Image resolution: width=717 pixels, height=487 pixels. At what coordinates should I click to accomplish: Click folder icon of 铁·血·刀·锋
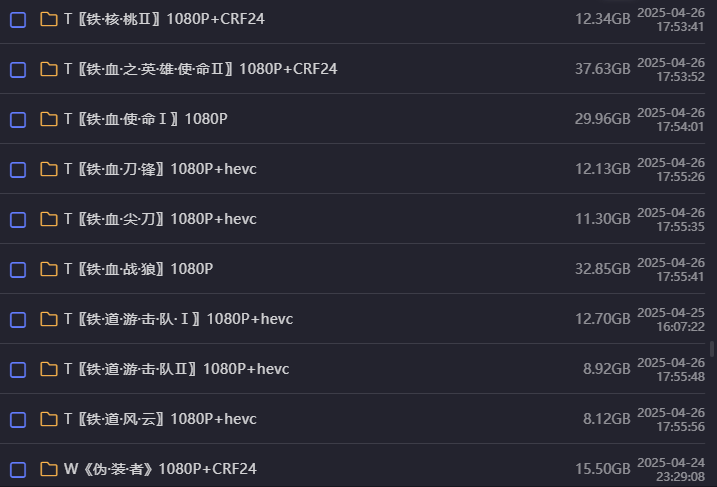48,169
